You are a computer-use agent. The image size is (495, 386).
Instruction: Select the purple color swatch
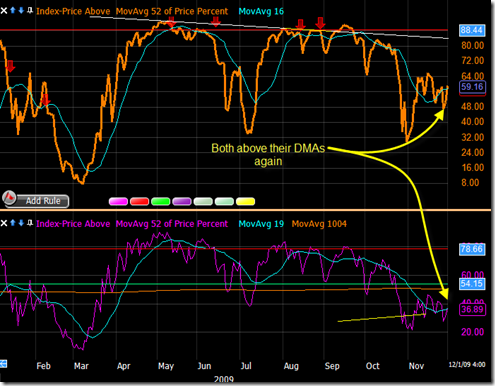pyautogui.click(x=182, y=201)
